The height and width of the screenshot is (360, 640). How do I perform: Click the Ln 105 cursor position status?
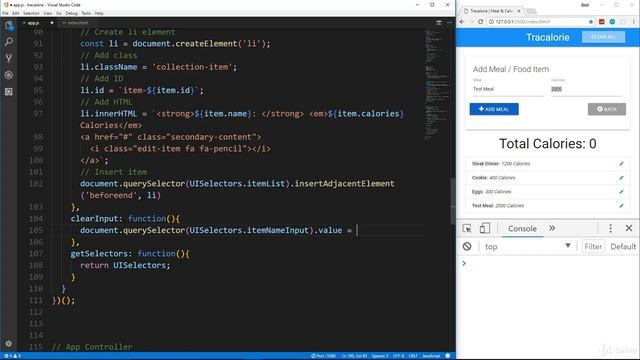[x=354, y=356]
